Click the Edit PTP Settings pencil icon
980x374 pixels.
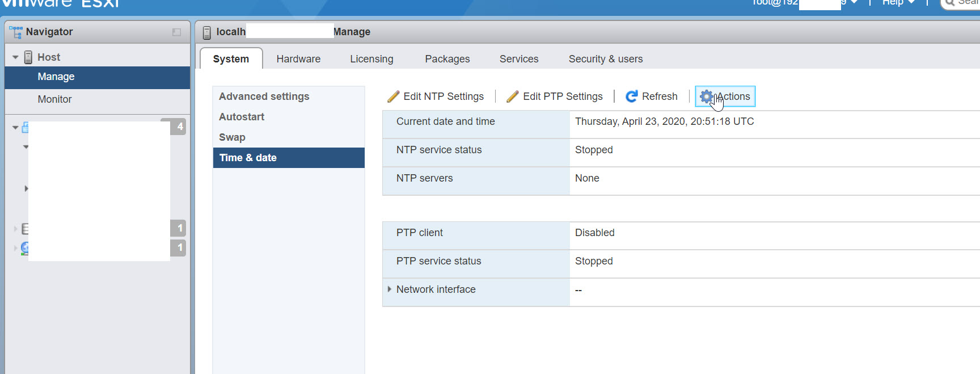pyautogui.click(x=513, y=96)
